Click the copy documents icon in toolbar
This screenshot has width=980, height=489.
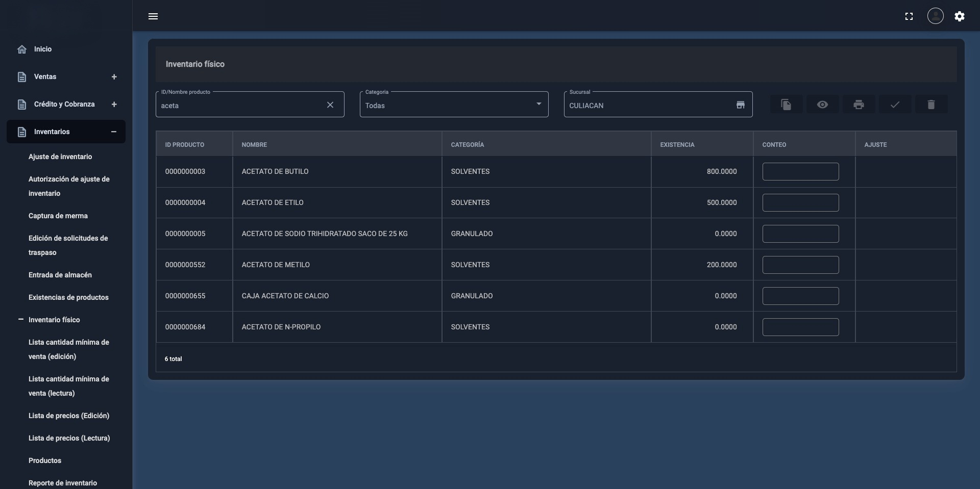point(786,105)
